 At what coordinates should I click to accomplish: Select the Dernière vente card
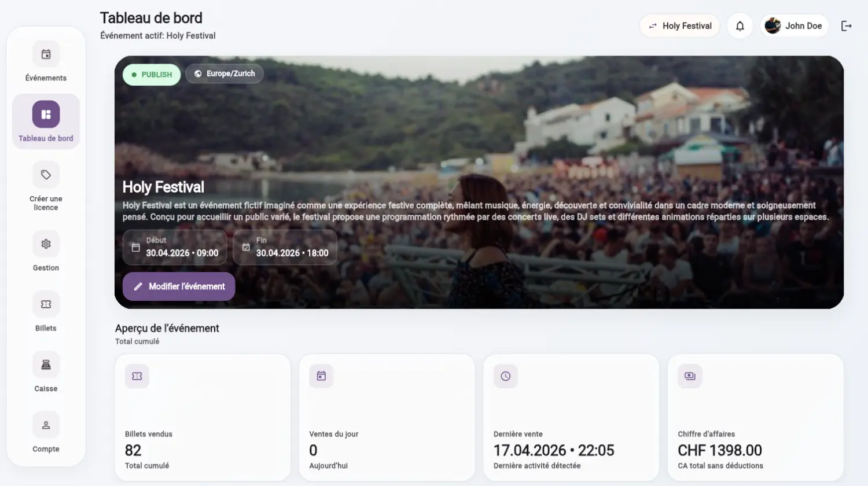click(x=571, y=417)
